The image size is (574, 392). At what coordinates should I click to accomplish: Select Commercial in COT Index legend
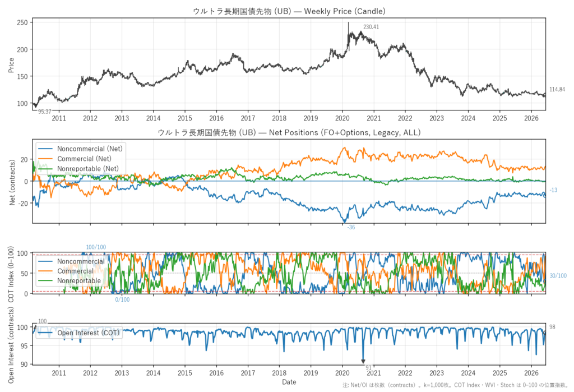(x=66, y=271)
